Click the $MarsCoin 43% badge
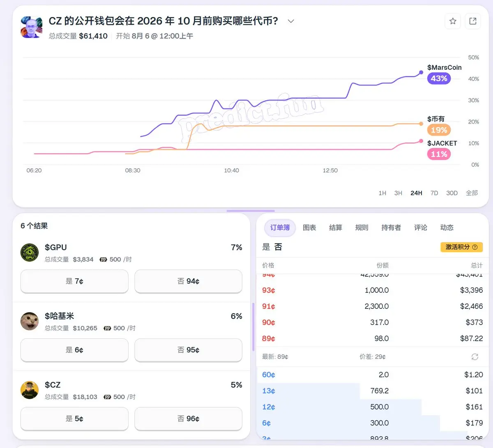 click(439, 78)
